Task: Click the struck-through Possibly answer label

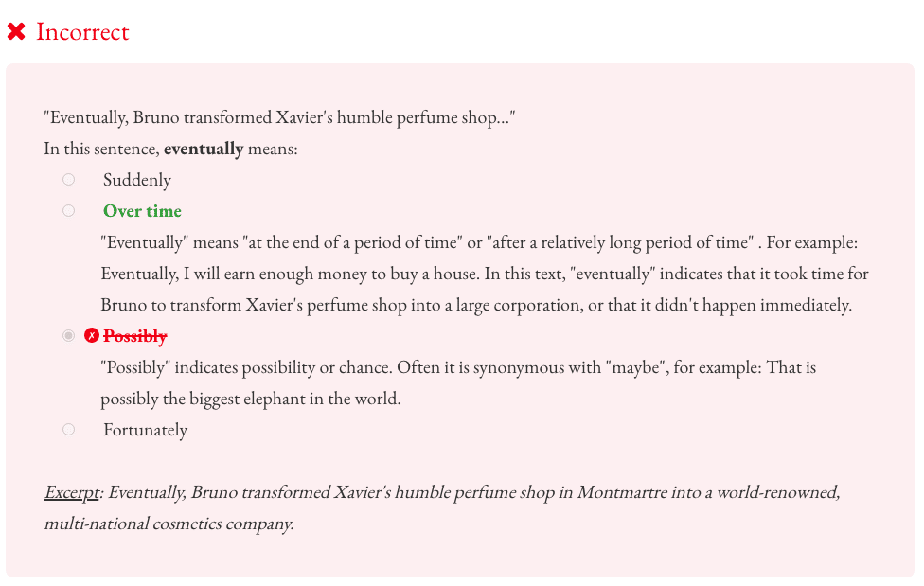Action: [135, 336]
